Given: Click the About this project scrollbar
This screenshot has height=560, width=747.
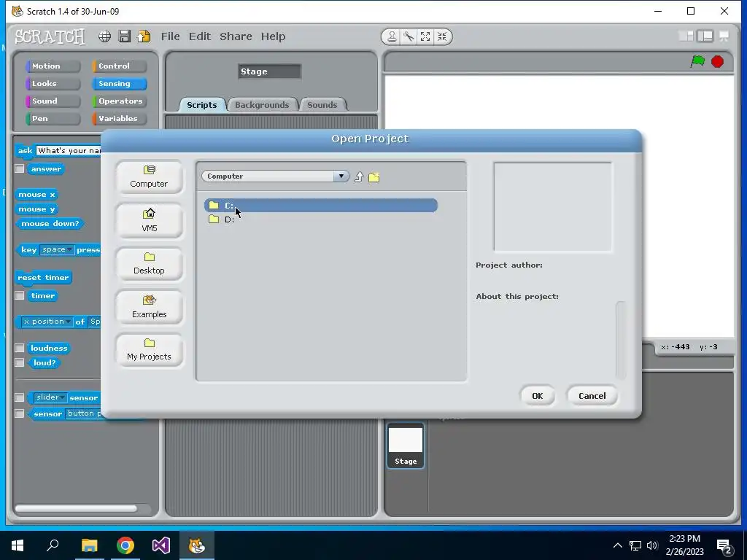Looking at the screenshot, I should 620,340.
